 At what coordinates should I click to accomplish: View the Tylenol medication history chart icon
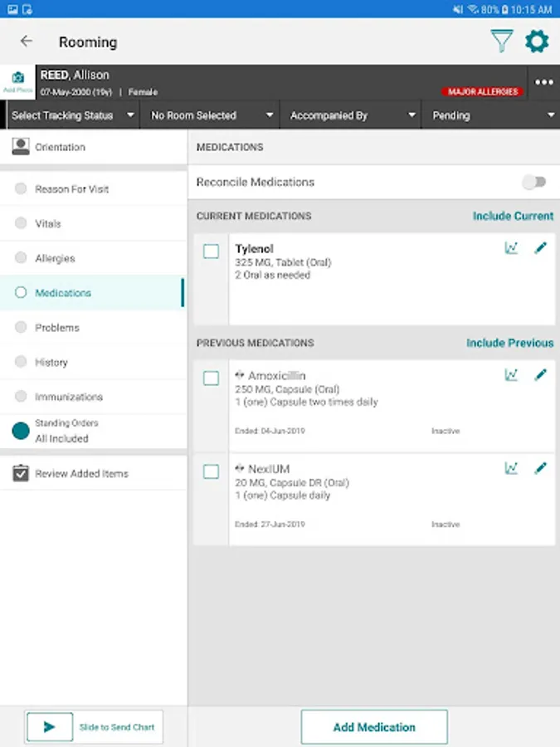511,247
